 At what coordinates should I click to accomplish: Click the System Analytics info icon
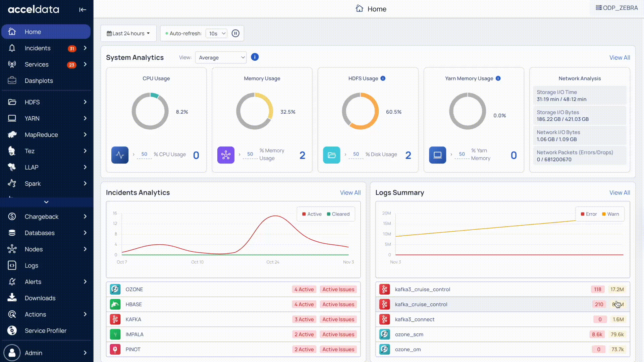pyautogui.click(x=255, y=57)
